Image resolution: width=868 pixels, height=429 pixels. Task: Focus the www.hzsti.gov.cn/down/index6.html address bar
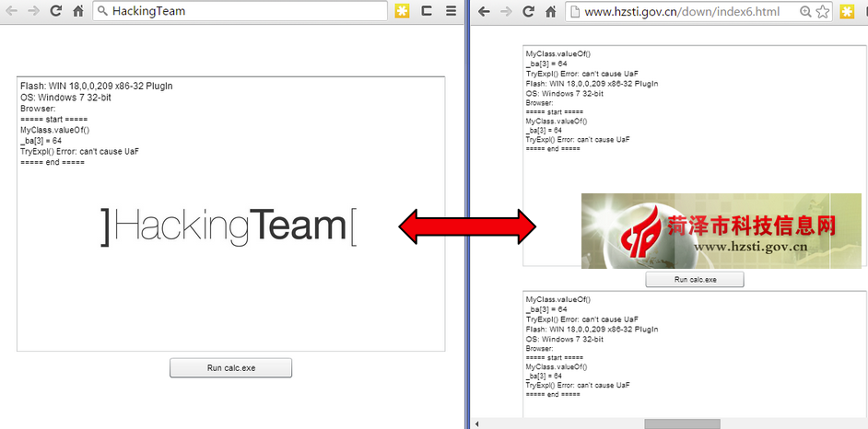point(699,11)
